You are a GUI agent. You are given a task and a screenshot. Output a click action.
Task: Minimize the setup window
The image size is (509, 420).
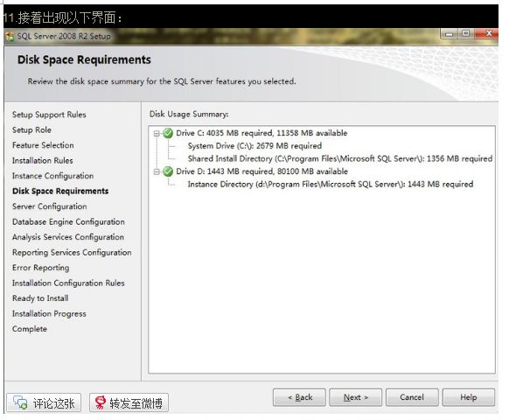coord(449,34)
